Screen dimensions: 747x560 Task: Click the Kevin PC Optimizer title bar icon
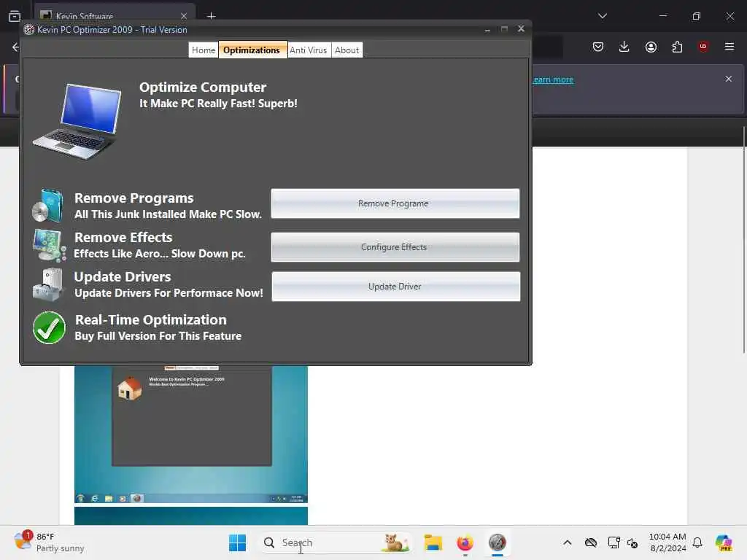[x=29, y=29]
